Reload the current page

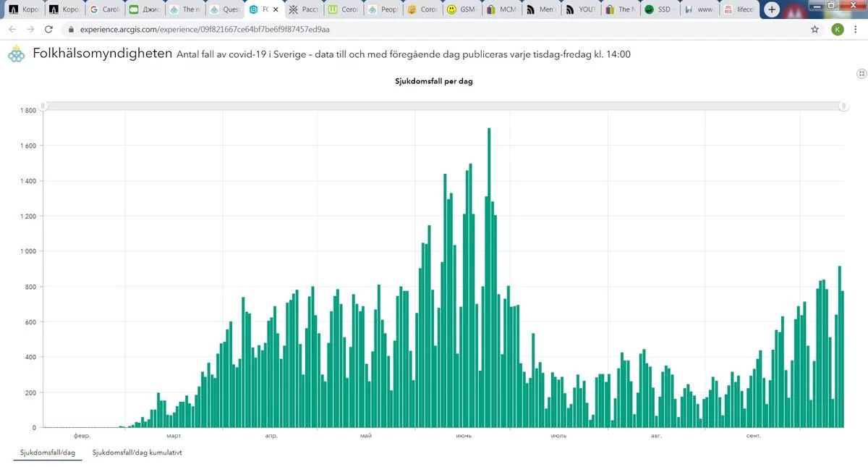click(48, 29)
